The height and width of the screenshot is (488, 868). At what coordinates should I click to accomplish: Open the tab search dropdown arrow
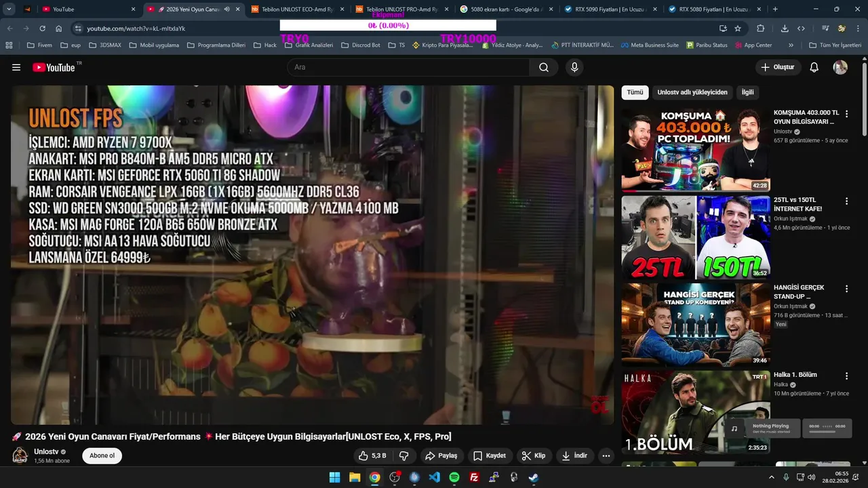9,9
